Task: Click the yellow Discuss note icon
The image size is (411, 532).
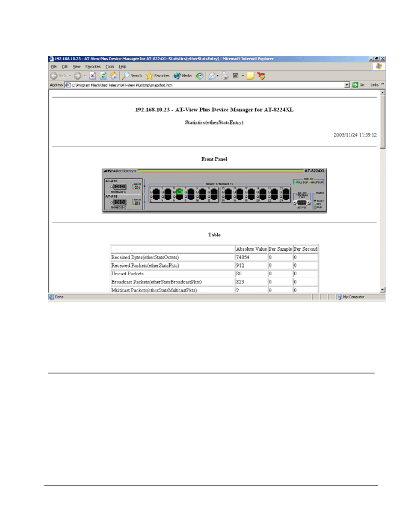Action: [x=250, y=76]
